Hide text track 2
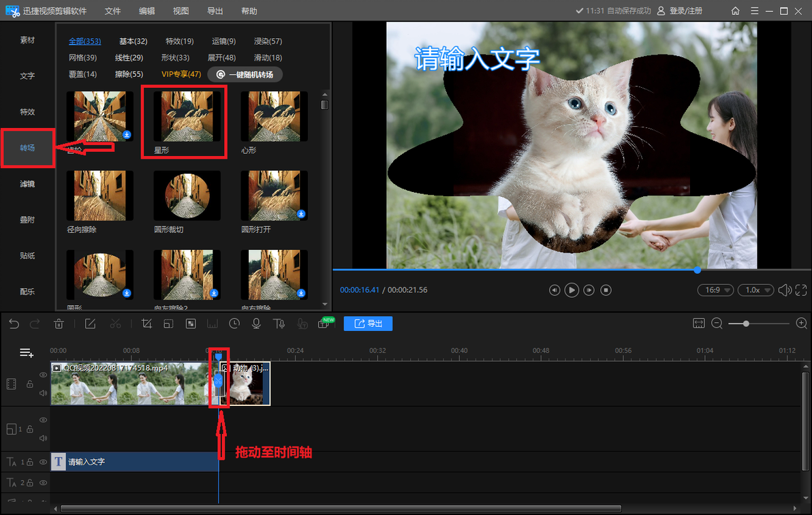Image resolution: width=812 pixels, height=515 pixels. point(43,482)
